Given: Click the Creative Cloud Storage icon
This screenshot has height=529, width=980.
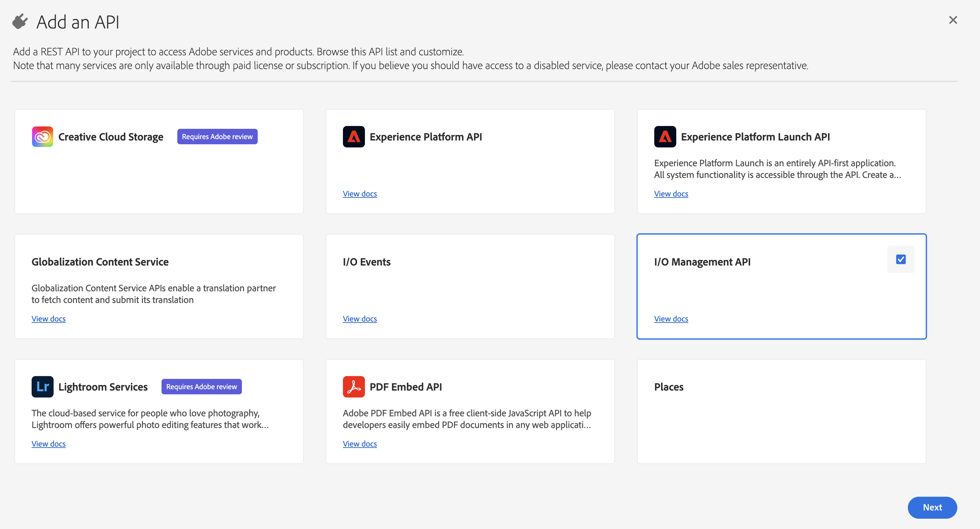Looking at the screenshot, I should tap(42, 136).
